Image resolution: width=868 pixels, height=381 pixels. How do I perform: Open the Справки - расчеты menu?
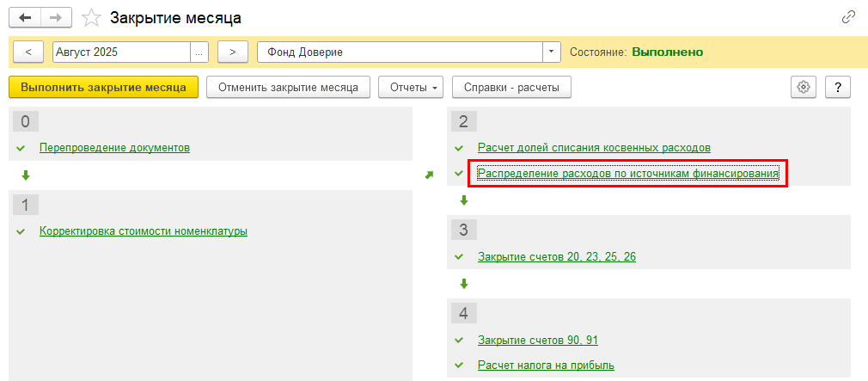point(511,87)
